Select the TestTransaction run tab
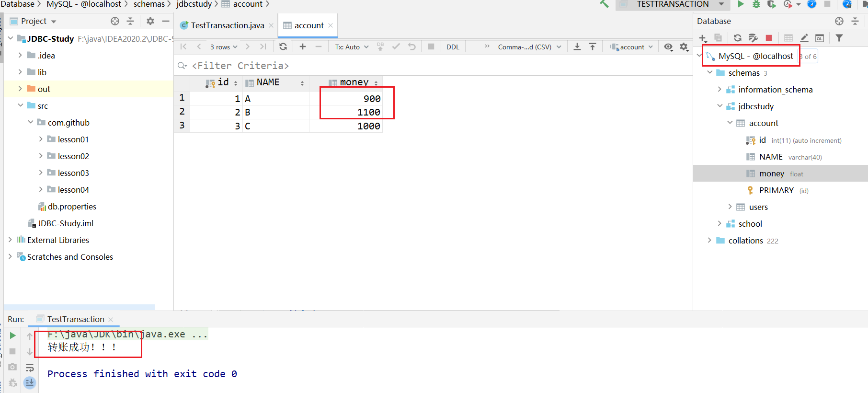 pyautogui.click(x=75, y=319)
